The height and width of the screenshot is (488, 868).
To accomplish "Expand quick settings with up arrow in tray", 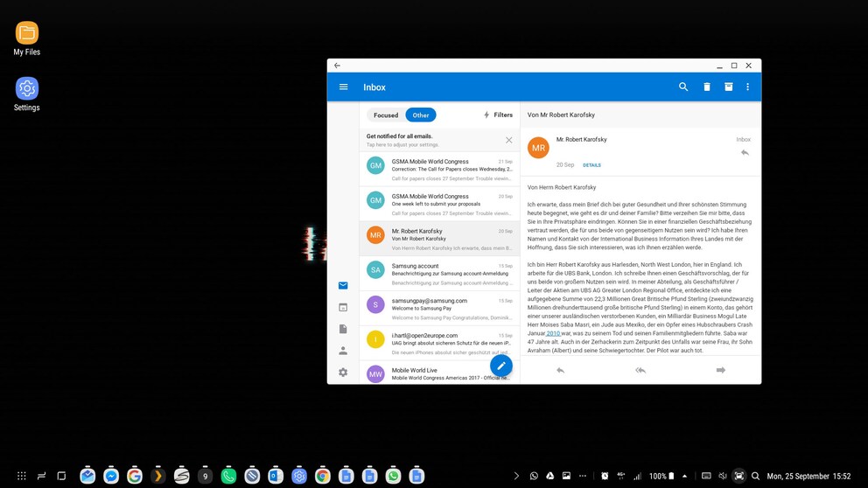I will pyautogui.click(x=685, y=476).
